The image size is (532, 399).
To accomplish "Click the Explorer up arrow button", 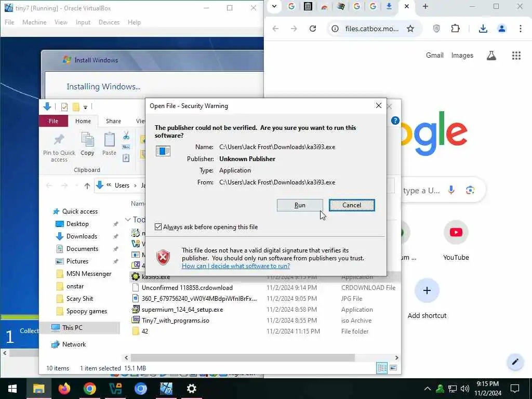I will (87, 185).
